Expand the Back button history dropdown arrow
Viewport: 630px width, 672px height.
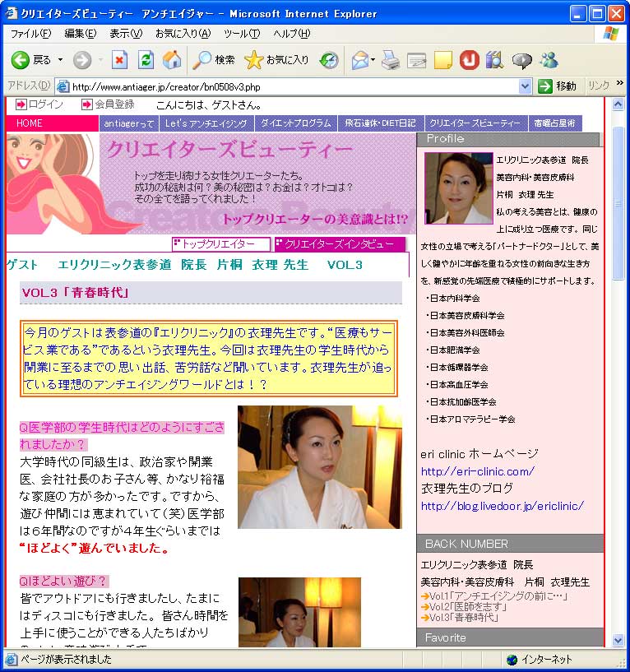[60, 60]
